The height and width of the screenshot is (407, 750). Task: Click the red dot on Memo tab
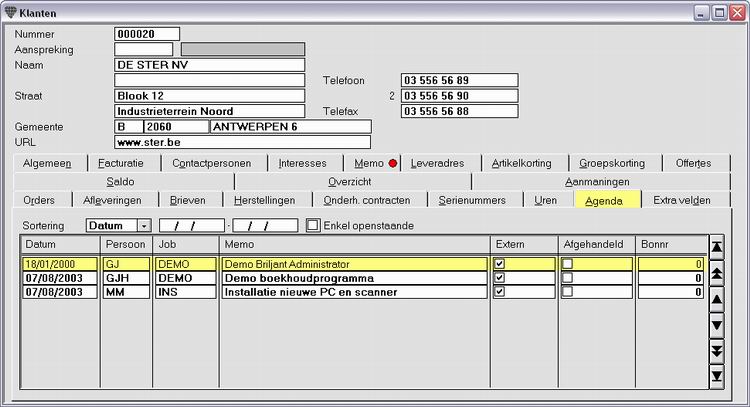(393, 164)
